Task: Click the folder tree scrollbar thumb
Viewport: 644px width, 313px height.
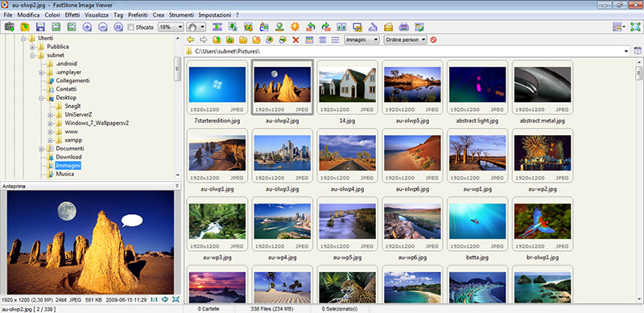Action: coord(177,69)
